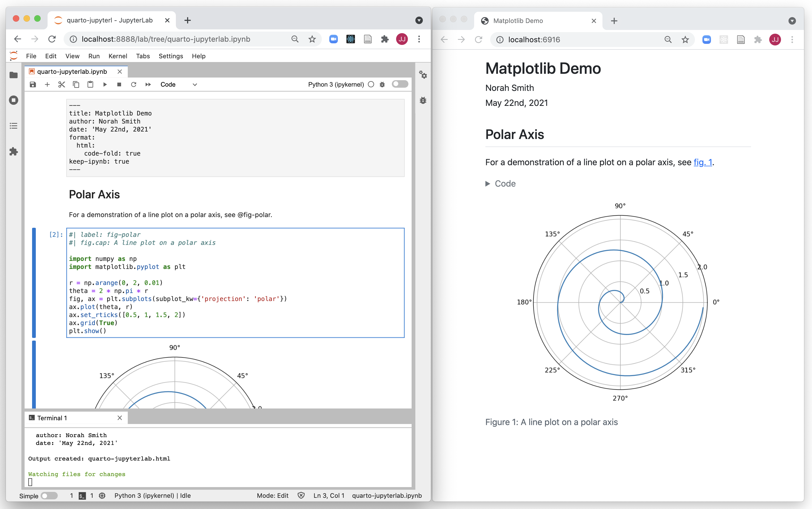The height and width of the screenshot is (509, 812).
Task: Click the Run menu in JupyterLab
Action: [x=93, y=56]
